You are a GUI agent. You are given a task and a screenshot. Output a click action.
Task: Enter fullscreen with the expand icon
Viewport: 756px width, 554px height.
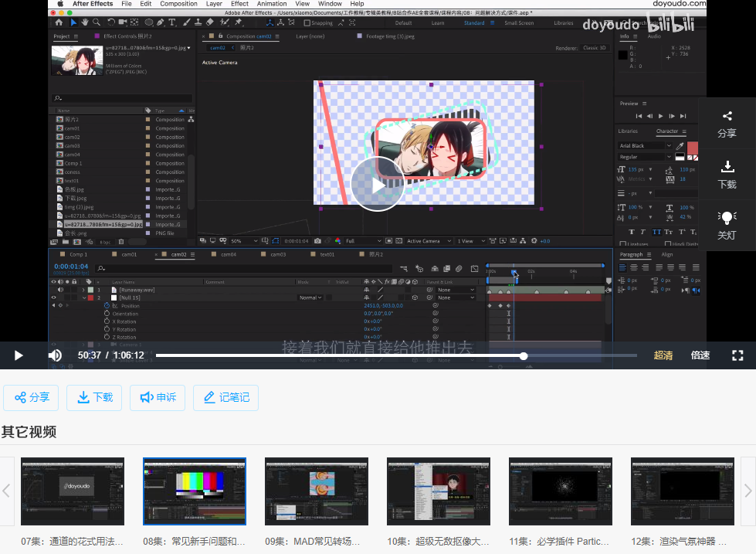pyautogui.click(x=737, y=355)
